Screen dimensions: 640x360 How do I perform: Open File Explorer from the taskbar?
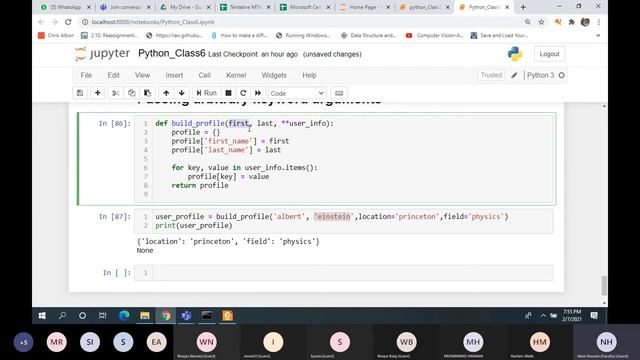pyautogui.click(x=145, y=316)
